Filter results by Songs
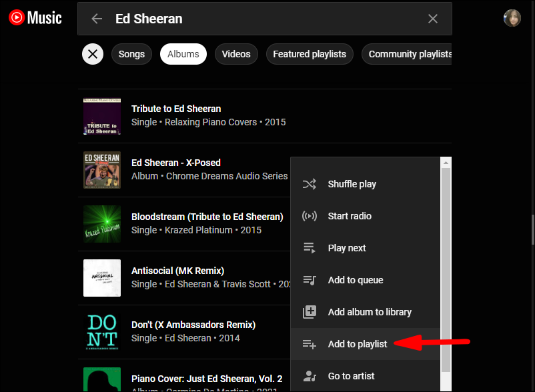Screen dimensions: 535x392 tap(131, 54)
